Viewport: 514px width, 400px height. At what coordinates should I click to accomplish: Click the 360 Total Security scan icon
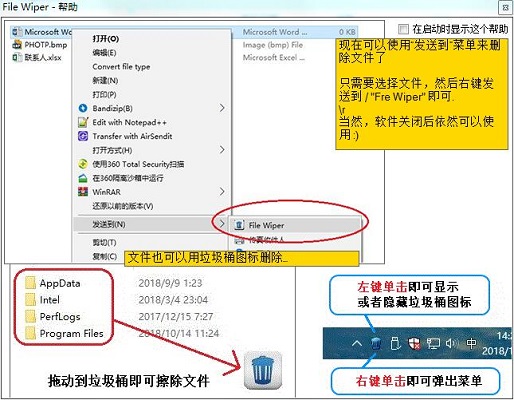(x=83, y=164)
